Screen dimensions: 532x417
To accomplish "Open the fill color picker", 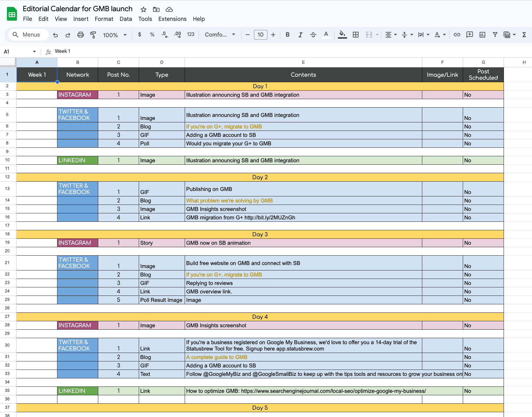I will pyautogui.click(x=342, y=35).
